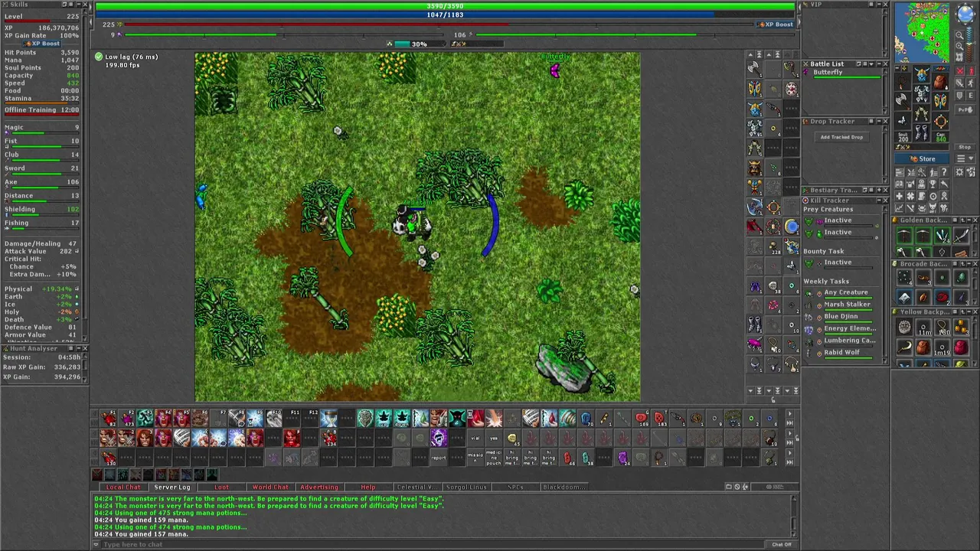Click the Marsh Stalker weekly task

coord(847,304)
